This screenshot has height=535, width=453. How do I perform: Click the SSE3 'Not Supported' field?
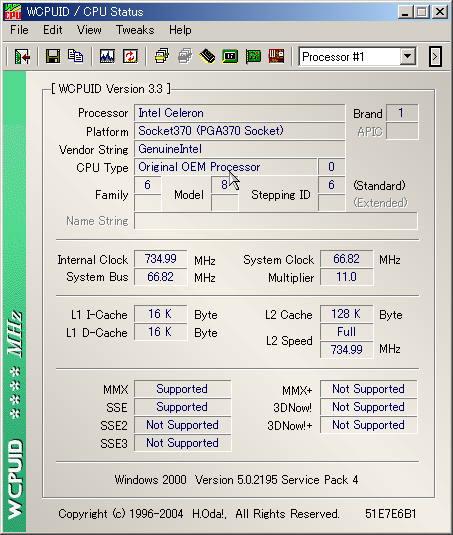(x=182, y=444)
